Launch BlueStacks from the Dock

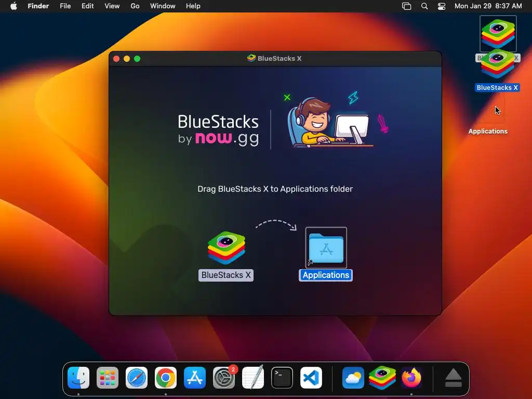coord(382,378)
